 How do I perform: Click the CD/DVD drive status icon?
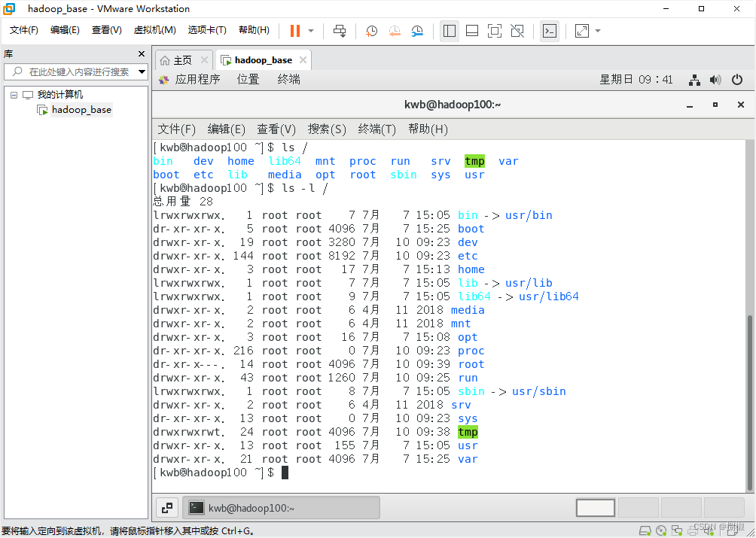tap(661, 530)
